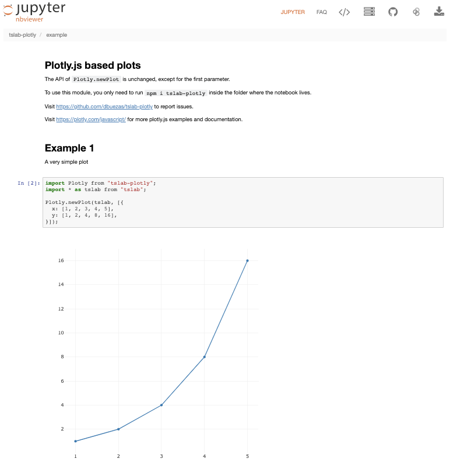Select the chart data point at x=3

[161, 405]
